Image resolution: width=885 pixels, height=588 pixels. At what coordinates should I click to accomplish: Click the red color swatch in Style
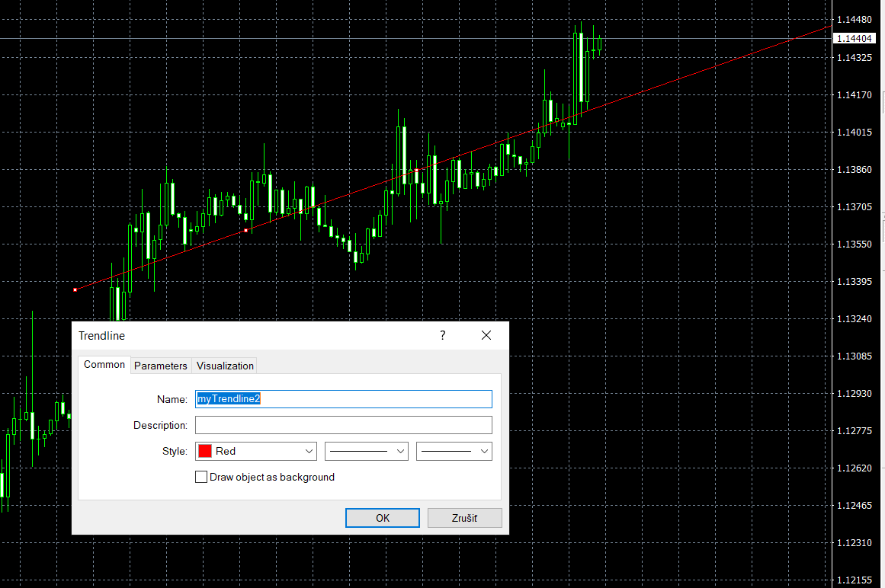click(205, 451)
